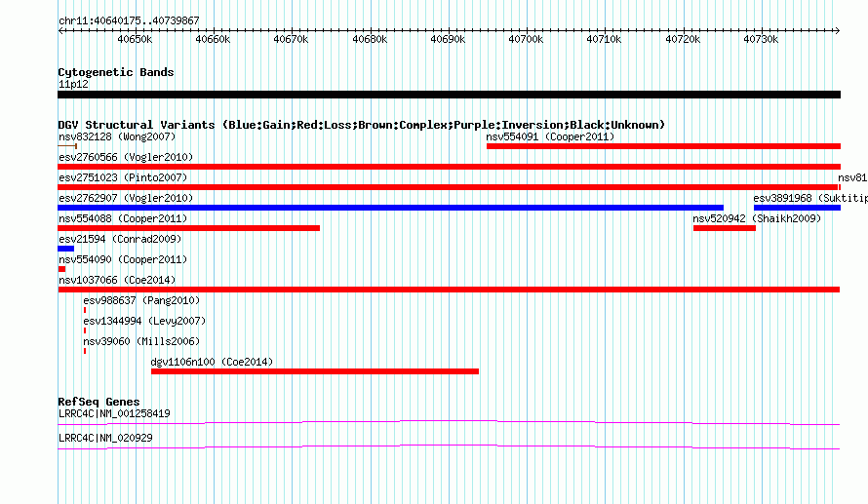Select the magenta NM_020929 transcript line
The height and width of the screenshot is (504, 868).
[x=449, y=447]
